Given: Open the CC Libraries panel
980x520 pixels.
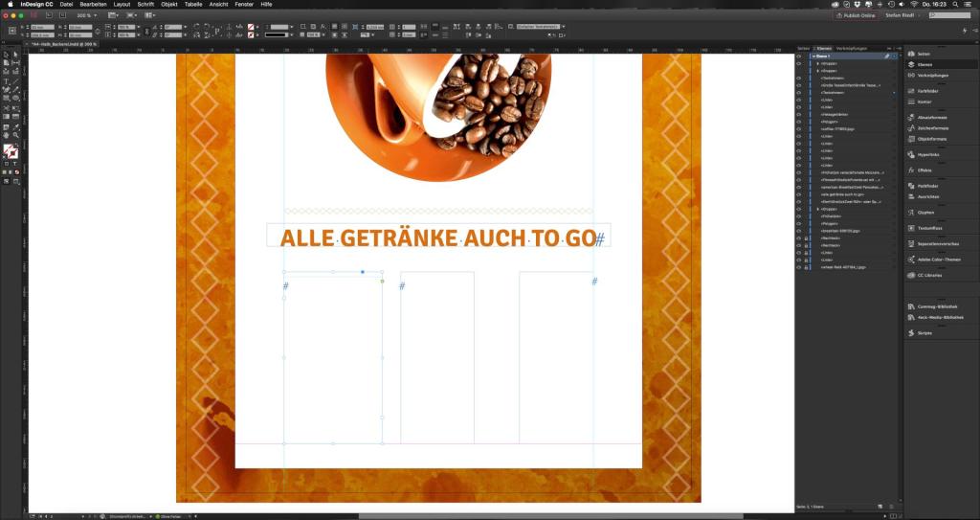Looking at the screenshot, I should [930, 275].
